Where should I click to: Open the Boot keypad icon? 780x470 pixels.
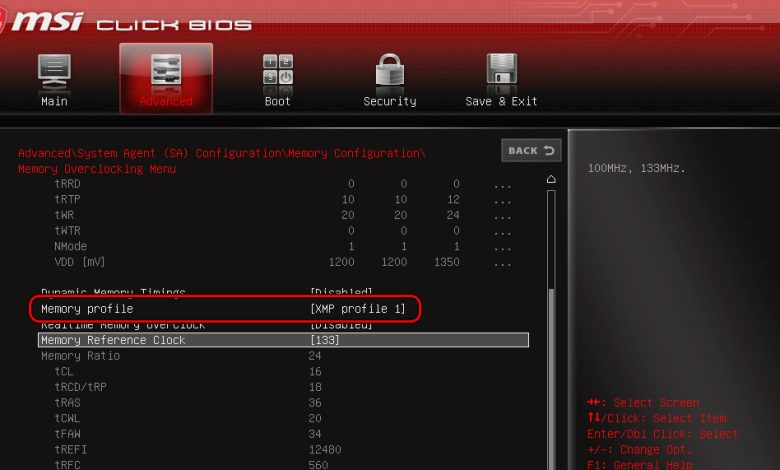click(x=278, y=71)
